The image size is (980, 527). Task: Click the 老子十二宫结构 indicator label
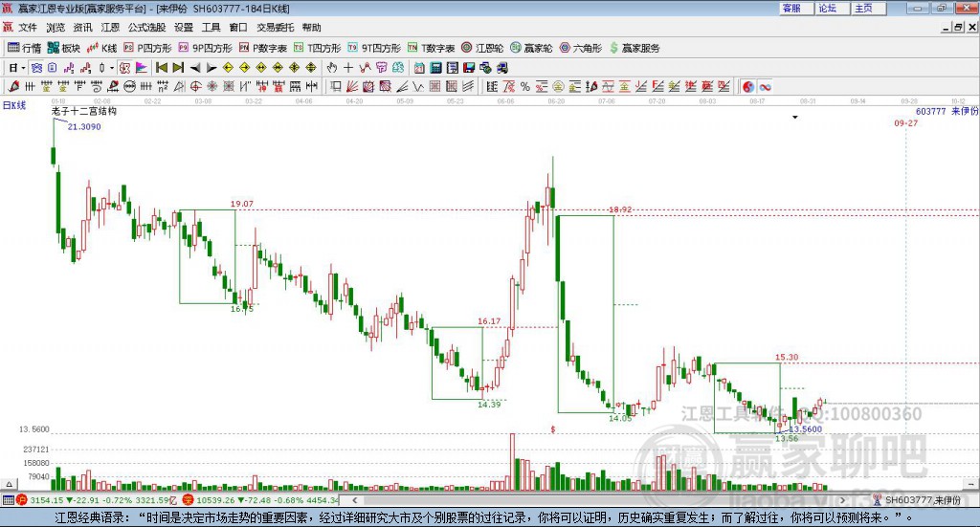point(84,111)
